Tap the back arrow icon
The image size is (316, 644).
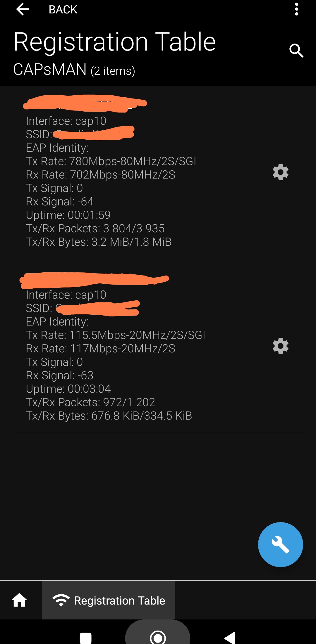pyautogui.click(x=23, y=9)
